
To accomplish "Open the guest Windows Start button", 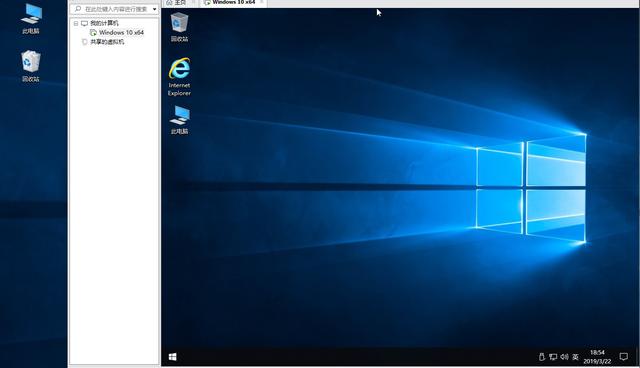I will [173, 357].
